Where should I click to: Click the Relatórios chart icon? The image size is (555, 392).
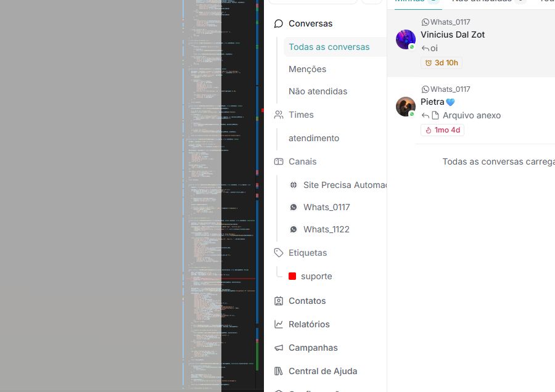click(279, 324)
